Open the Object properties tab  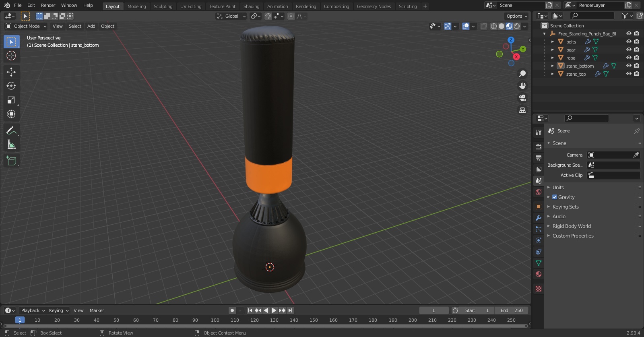coord(539,207)
